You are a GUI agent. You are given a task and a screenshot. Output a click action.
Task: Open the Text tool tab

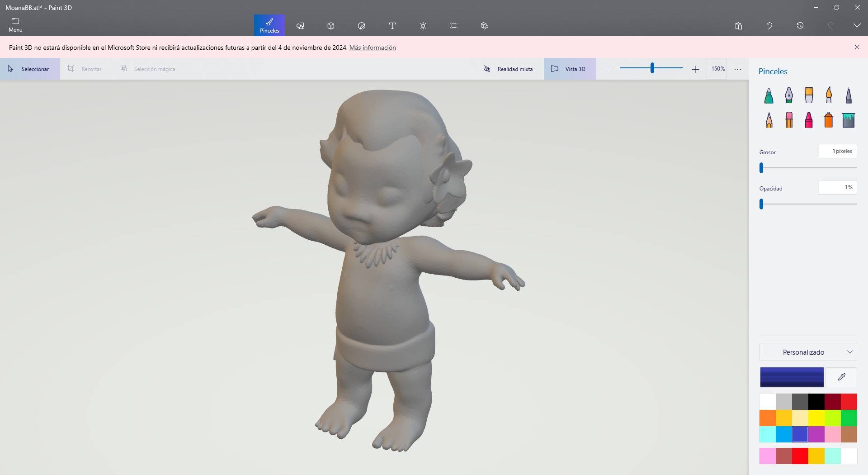[x=392, y=26]
